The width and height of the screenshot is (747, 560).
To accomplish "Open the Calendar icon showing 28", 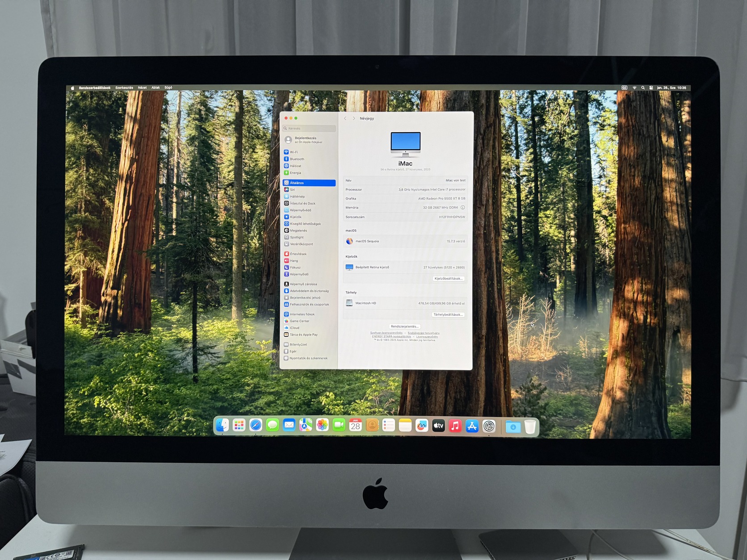I will 356,425.
